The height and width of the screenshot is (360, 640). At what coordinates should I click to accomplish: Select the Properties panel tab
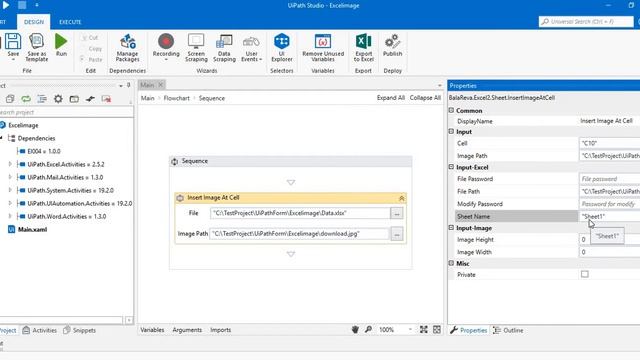pos(469,330)
